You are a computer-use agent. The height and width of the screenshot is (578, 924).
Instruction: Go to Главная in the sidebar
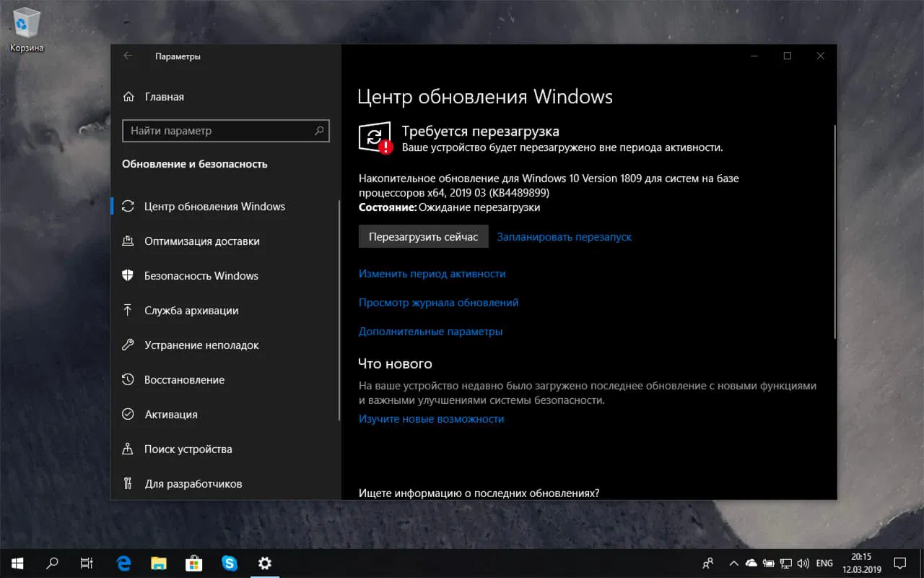click(x=163, y=96)
